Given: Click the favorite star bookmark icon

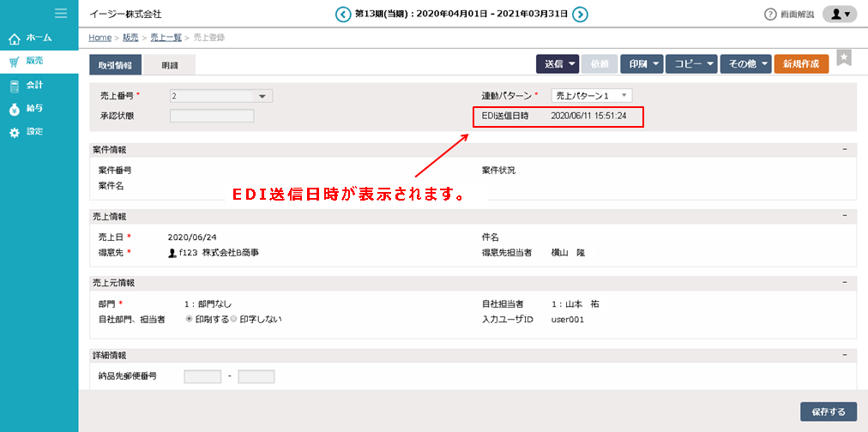Looking at the screenshot, I should pos(844,57).
